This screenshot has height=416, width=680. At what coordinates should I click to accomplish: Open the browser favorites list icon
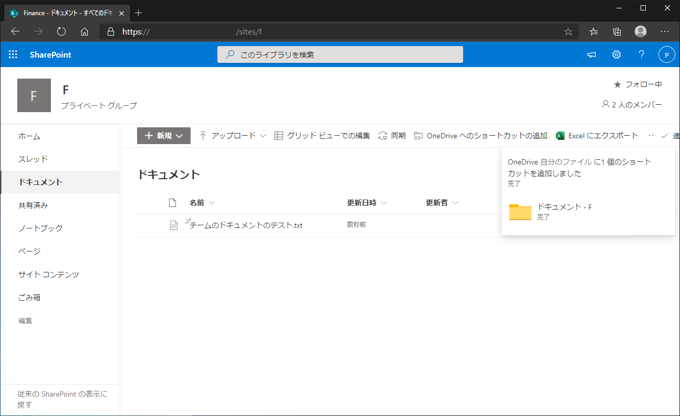594,32
